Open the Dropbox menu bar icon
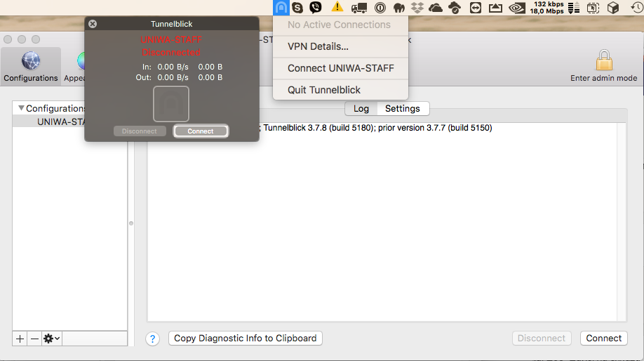 click(x=417, y=8)
